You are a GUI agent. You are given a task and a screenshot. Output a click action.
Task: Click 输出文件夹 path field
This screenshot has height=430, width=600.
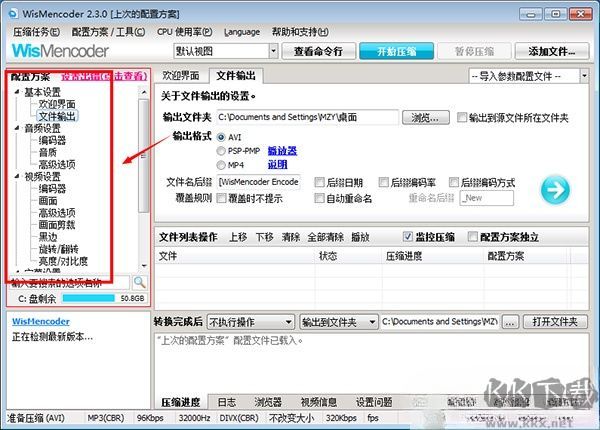(308, 117)
